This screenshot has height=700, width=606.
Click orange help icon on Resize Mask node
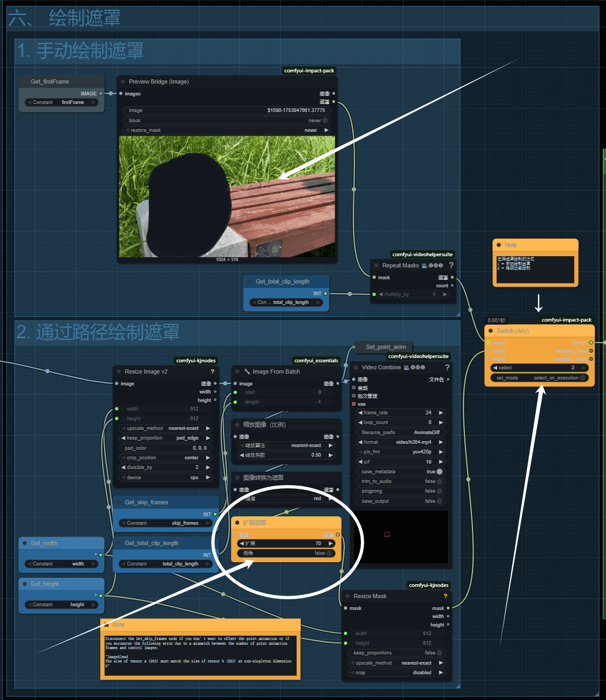[445, 596]
